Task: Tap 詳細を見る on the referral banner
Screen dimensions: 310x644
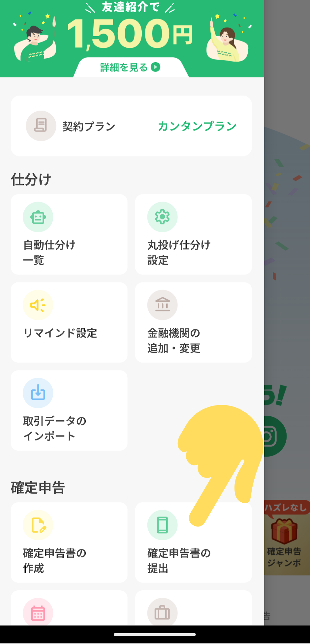Action: [124, 68]
